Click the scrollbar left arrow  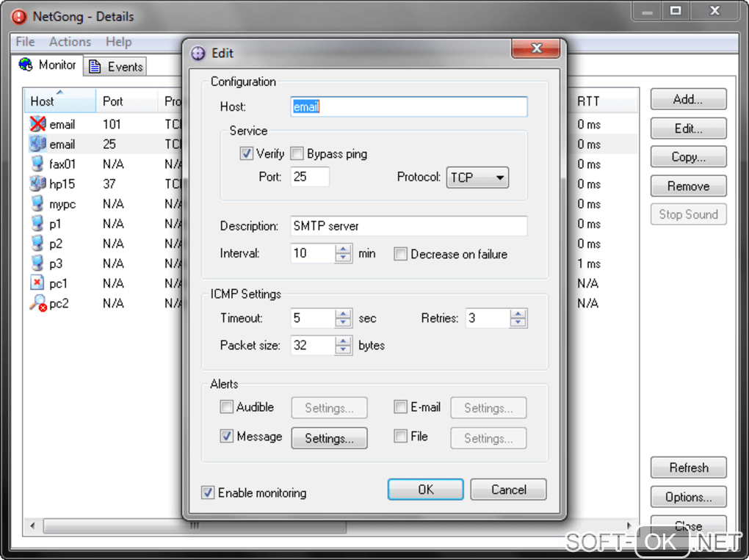[32, 526]
